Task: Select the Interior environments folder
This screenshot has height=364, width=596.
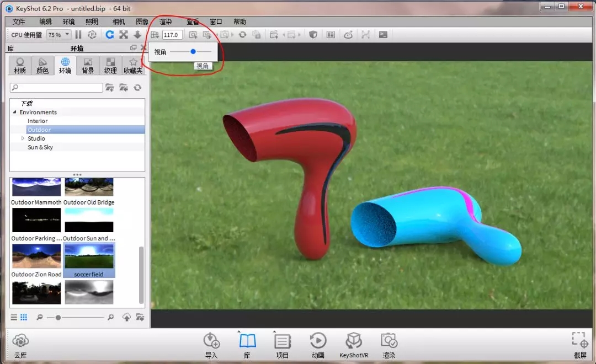Action: (x=38, y=121)
